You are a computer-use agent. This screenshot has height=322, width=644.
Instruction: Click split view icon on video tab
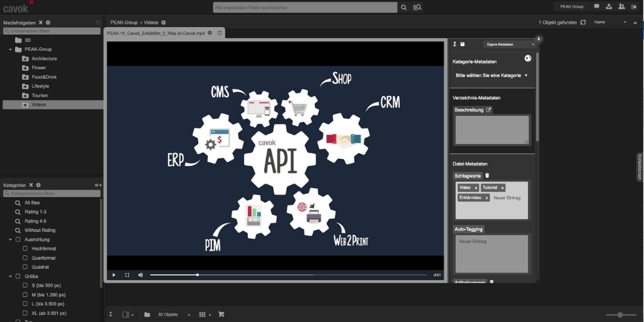coord(220,33)
